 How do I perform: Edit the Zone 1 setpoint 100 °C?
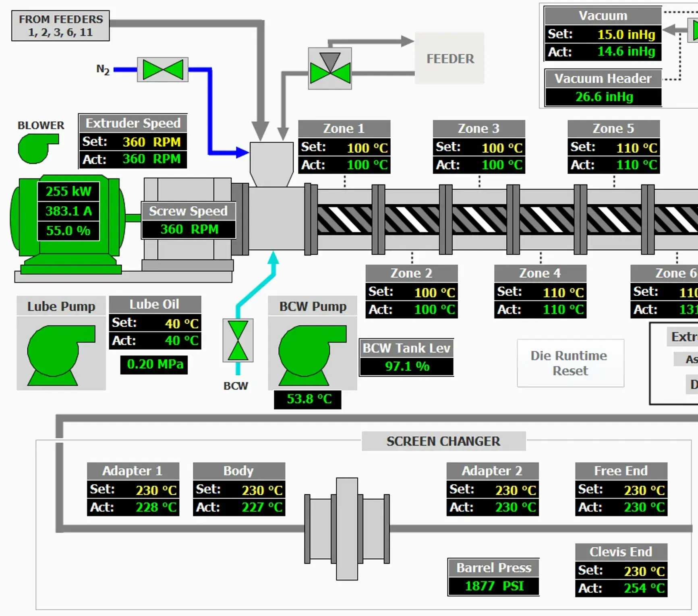click(344, 147)
